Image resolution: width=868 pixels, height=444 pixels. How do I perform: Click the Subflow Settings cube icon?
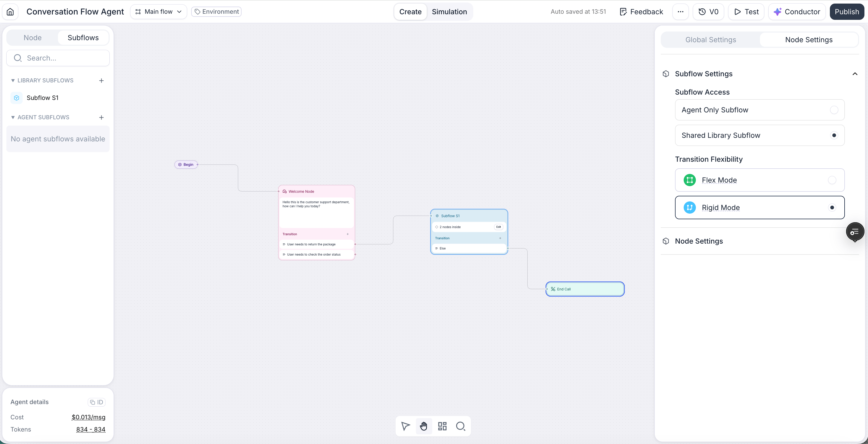coord(666,74)
